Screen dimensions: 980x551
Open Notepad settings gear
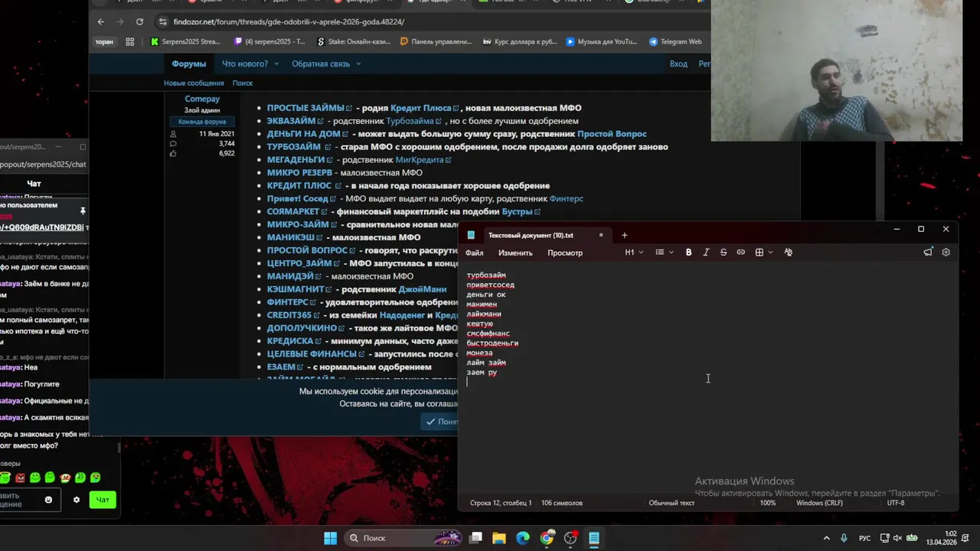946,253
